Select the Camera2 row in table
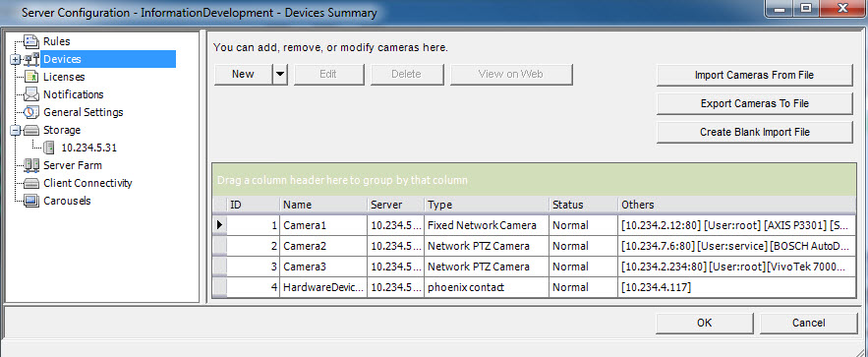This screenshot has height=357, width=868. coord(535,246)
